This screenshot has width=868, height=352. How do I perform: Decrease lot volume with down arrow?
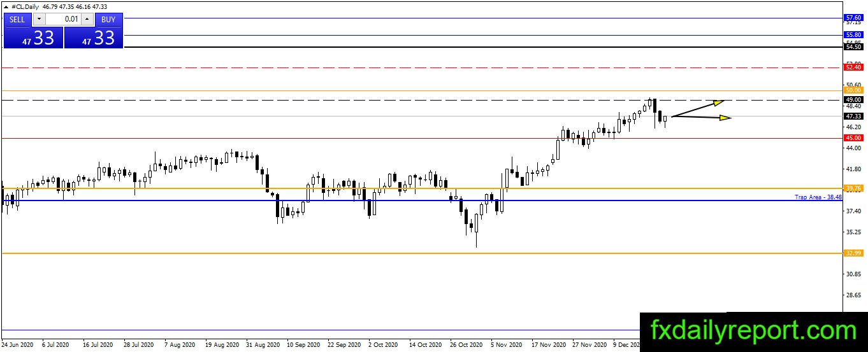click(39, 19)
